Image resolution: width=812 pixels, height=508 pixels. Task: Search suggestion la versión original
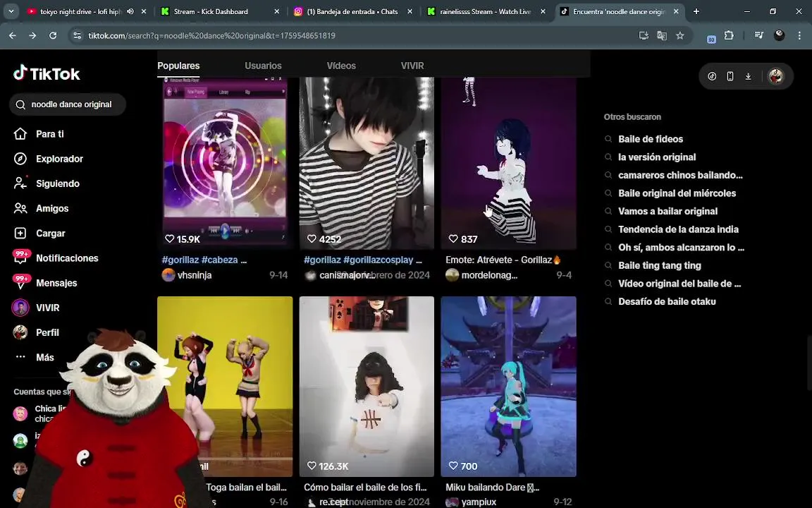pyautogui.click(x=657, y=157)
